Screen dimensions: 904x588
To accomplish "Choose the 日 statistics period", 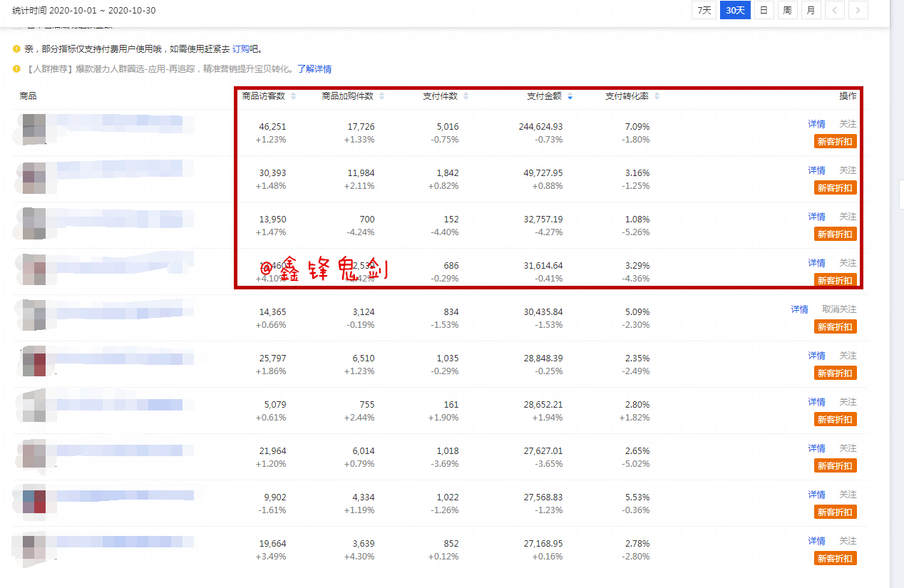I will pos(764,10).
